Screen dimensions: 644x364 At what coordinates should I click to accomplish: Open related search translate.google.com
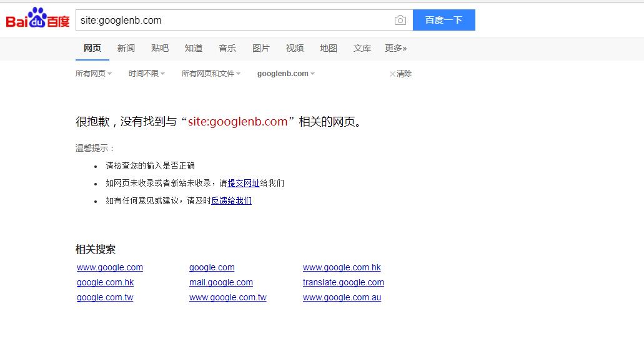(x=344, y=282)
